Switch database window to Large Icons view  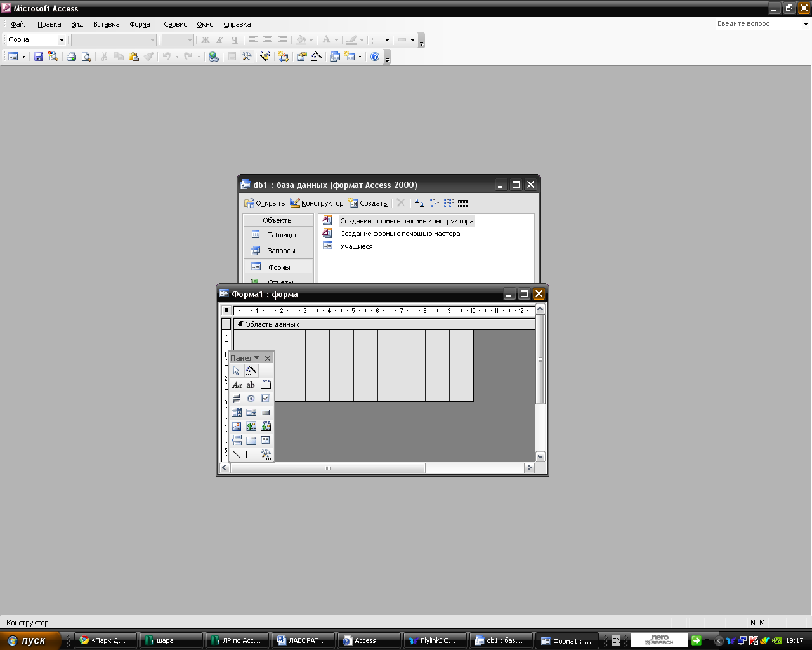(419, 203)
